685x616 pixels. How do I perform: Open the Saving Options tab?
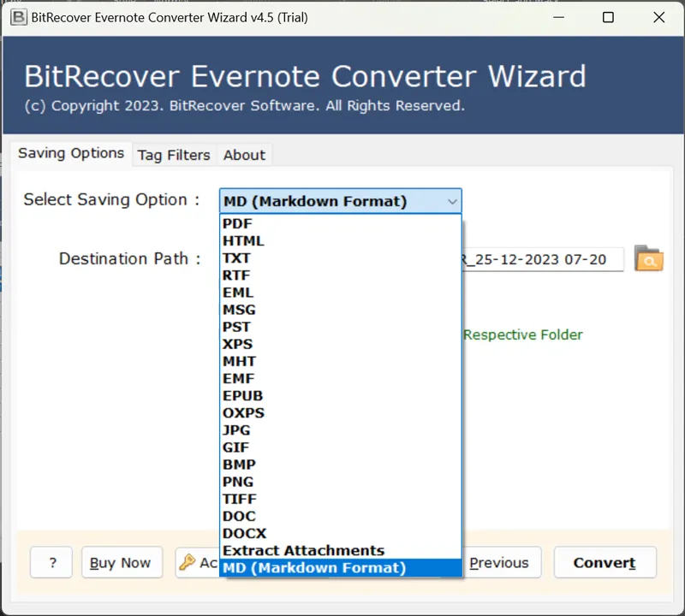pyautogui.click(x=71, y=154)
